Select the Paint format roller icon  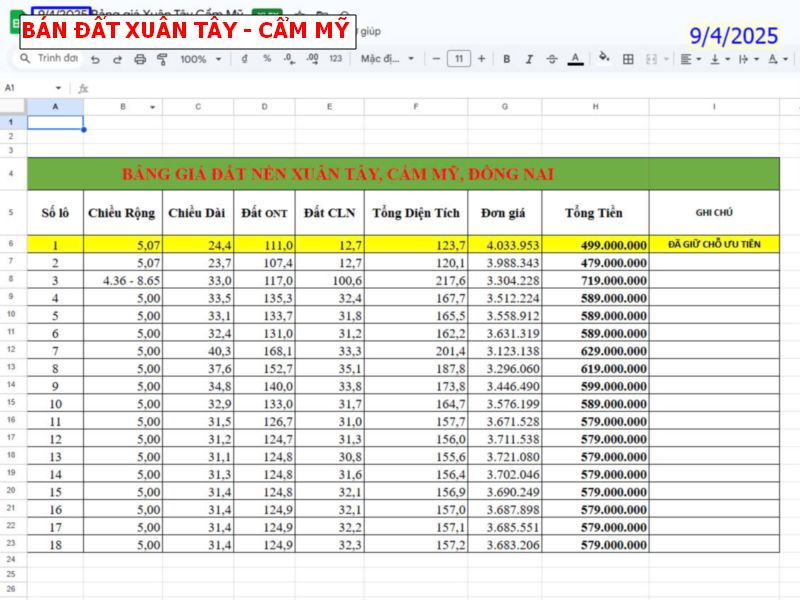(162, 59)
